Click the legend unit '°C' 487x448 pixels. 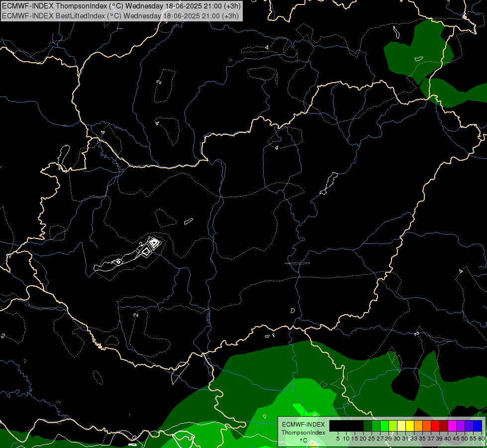pos(303,441)
